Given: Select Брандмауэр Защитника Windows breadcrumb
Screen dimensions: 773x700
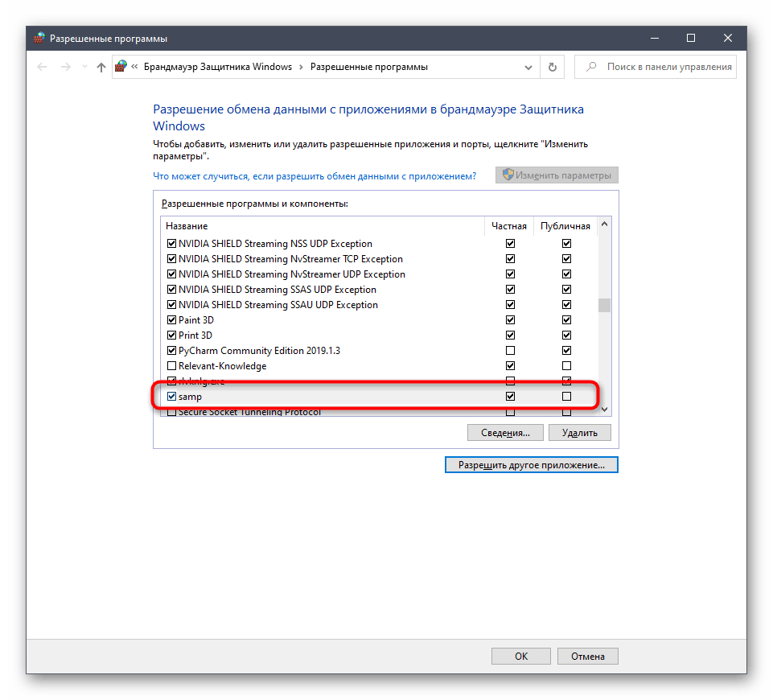Looking at the screenshot, I should click(x=217, y=68).
